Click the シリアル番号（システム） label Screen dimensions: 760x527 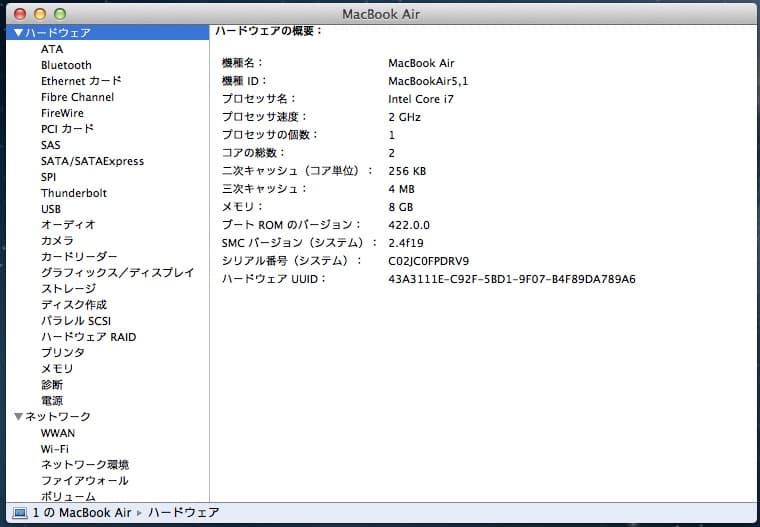(x=292, y=261)
